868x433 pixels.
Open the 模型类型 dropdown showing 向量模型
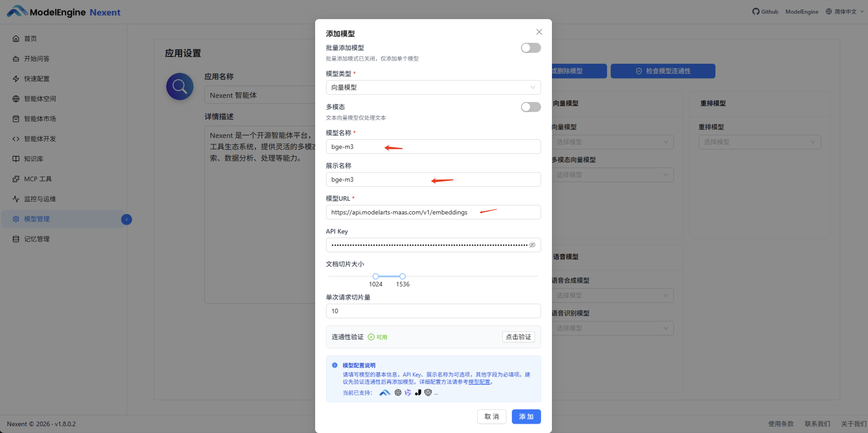(433, 87)
